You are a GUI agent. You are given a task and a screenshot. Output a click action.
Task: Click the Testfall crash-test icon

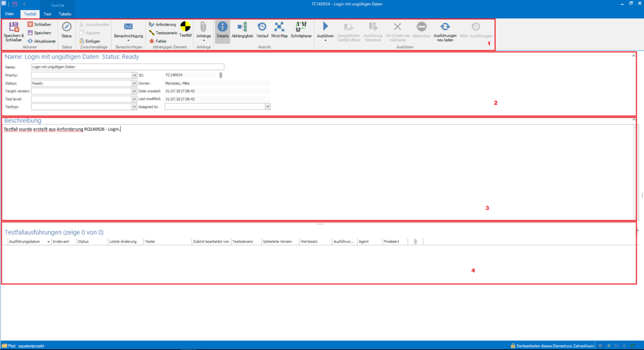click(185, 27)
